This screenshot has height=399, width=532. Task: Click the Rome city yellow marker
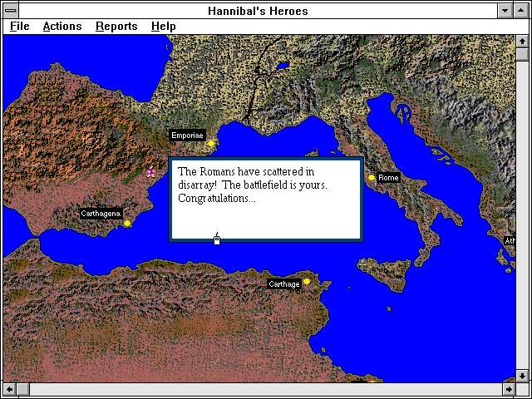click(x=372, y=177)
